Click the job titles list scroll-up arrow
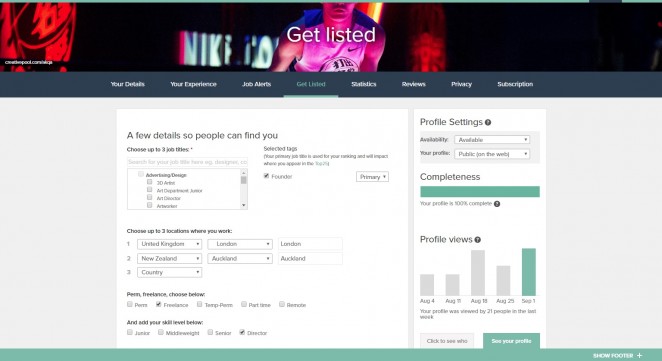Viewport: 662px width, 361px height. pyautogui.click(x=244, y=173)
